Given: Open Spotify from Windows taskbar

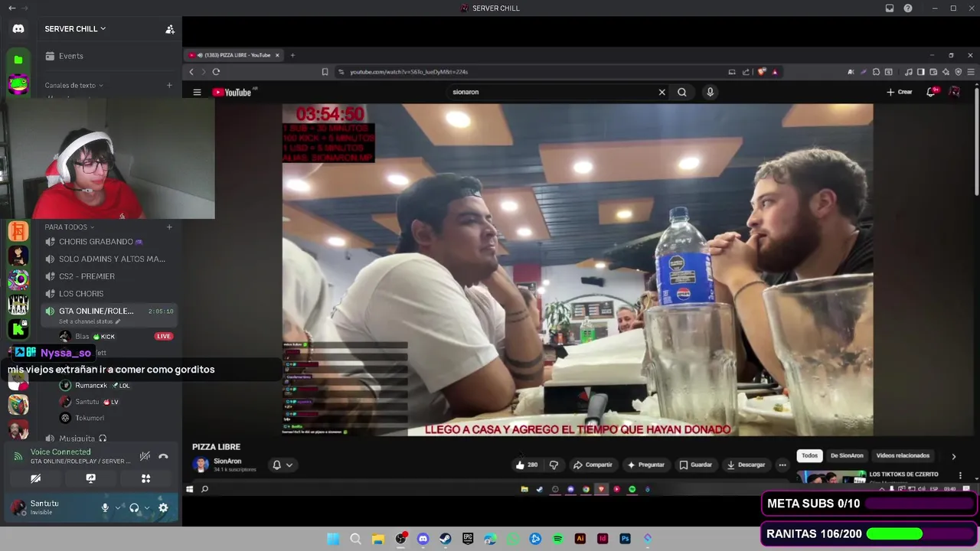Looking at the screenshot, I should (x=557, y=539).
